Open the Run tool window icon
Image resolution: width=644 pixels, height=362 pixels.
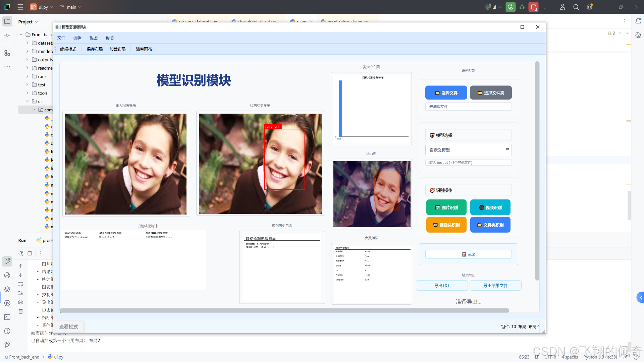click(x=7, y=261)
